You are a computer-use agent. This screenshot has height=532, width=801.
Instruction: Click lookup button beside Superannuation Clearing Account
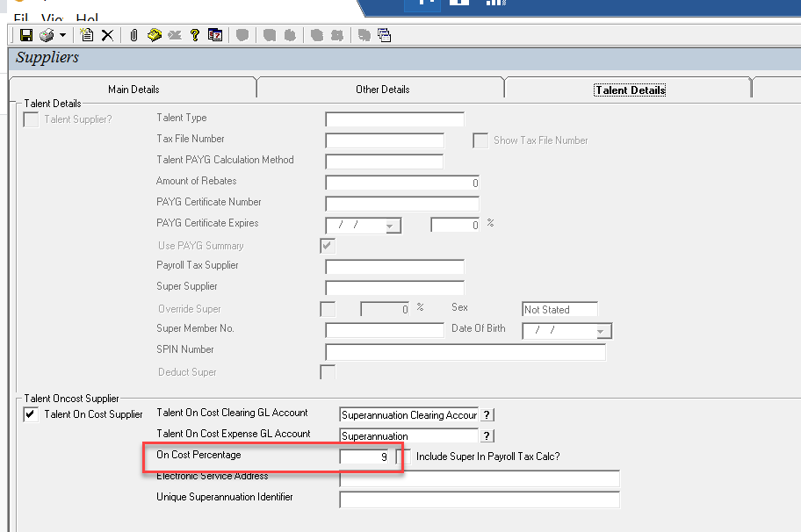[487, 415]
